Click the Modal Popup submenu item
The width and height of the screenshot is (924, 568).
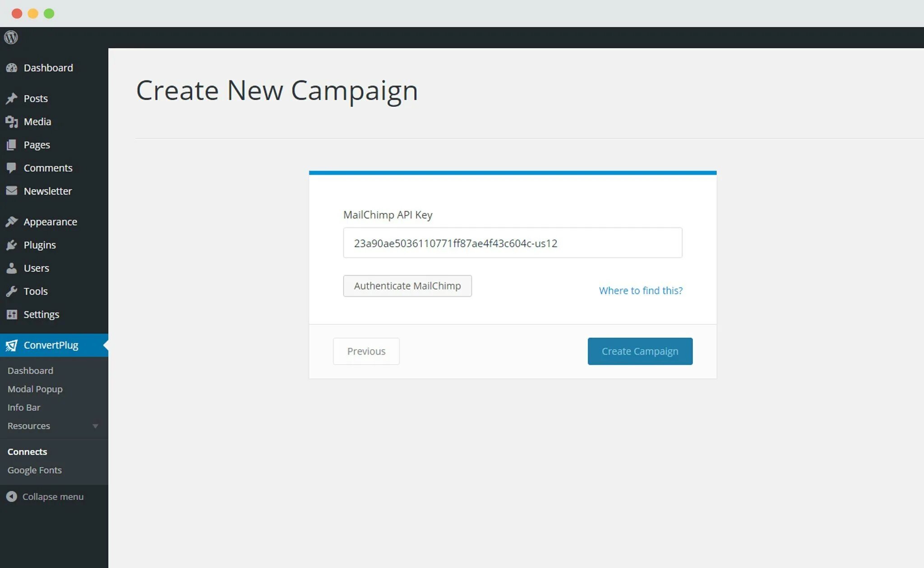(x=34, y=388)
